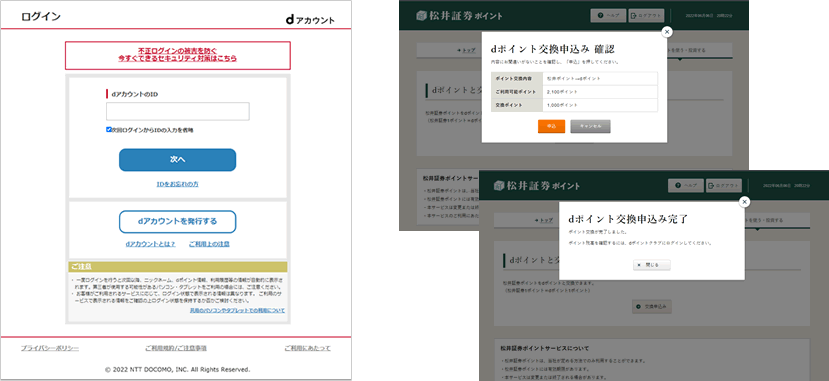Image resolution: width=829 pixels, height=381 pixels.
Task: Open the プライバシーポリシー footer link
Action: 50,348
